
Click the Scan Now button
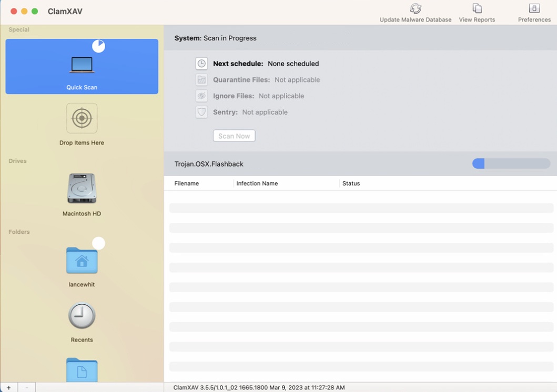234,136
